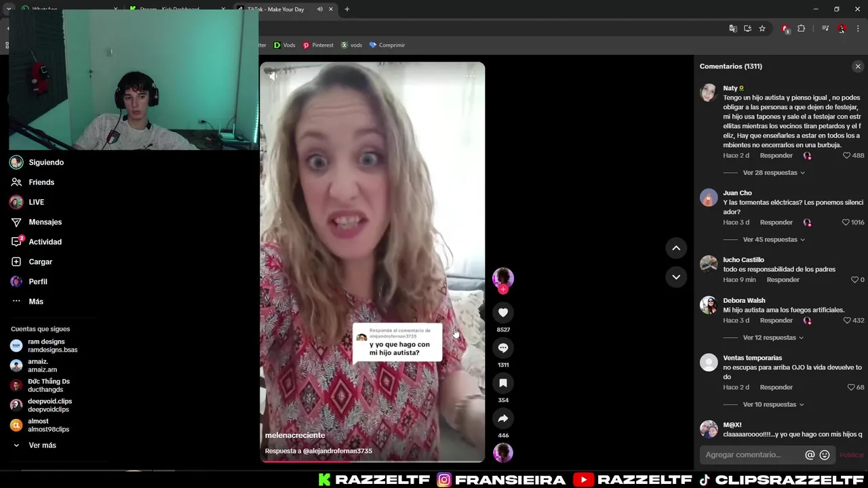Open Google Translate icon in address bar
Image resolution: width=868 pixels, height=488 pixels.
pyautogui.click(x=733, y=28)
